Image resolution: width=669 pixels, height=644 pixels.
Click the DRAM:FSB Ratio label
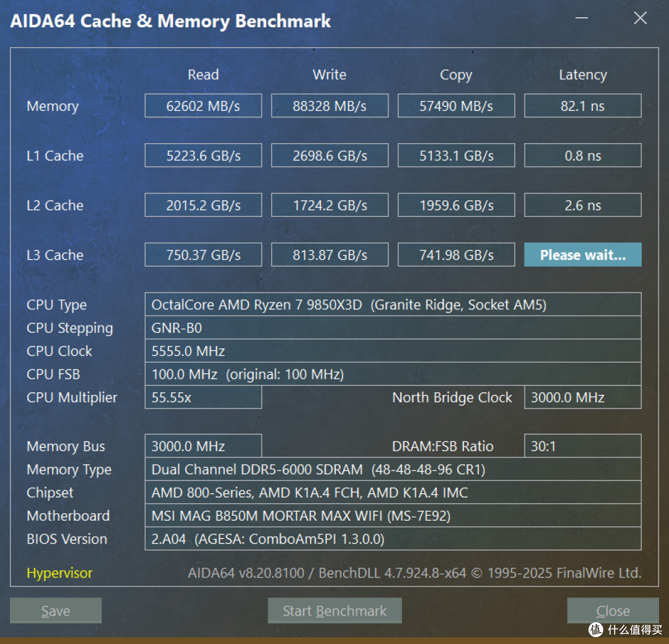[x=442, y=446]
